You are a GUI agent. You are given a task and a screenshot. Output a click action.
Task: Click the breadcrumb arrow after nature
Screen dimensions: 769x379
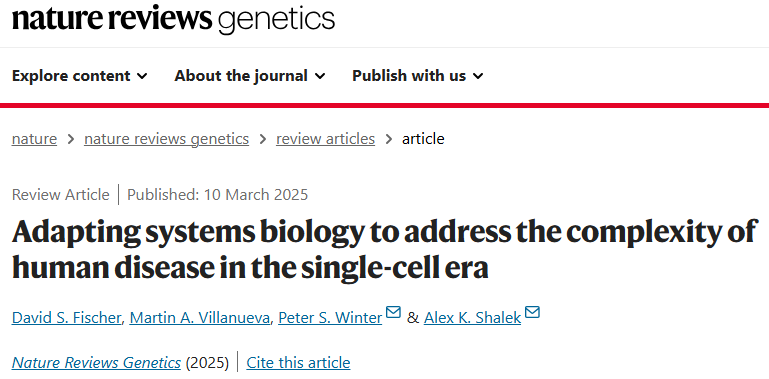click(x=71, y=139)
